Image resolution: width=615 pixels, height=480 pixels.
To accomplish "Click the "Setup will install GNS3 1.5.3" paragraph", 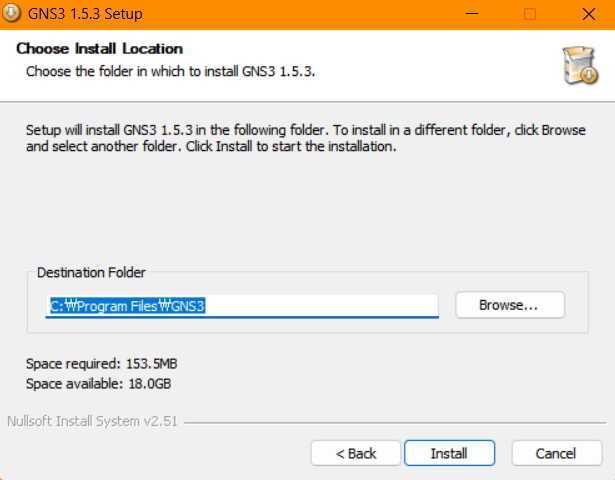I will tap(306, 138).
